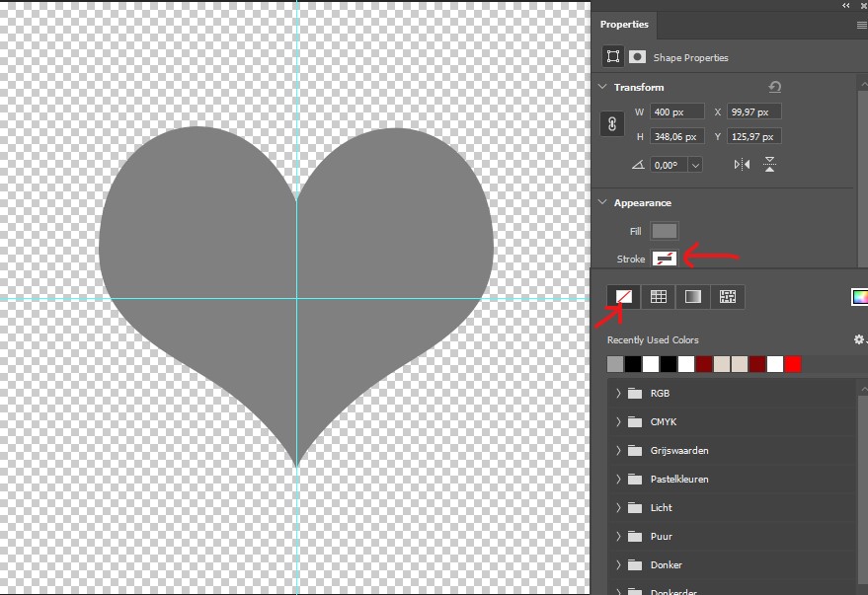Open the color picker rainbow icon
This screenshot has width=868, height=595.
click(x=860, y=297)
